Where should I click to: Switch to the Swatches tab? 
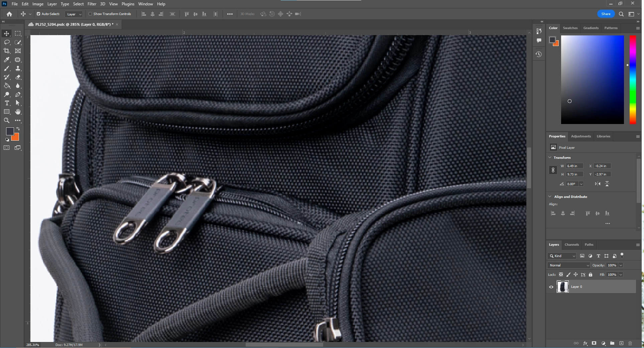click(x=570, y=28)
